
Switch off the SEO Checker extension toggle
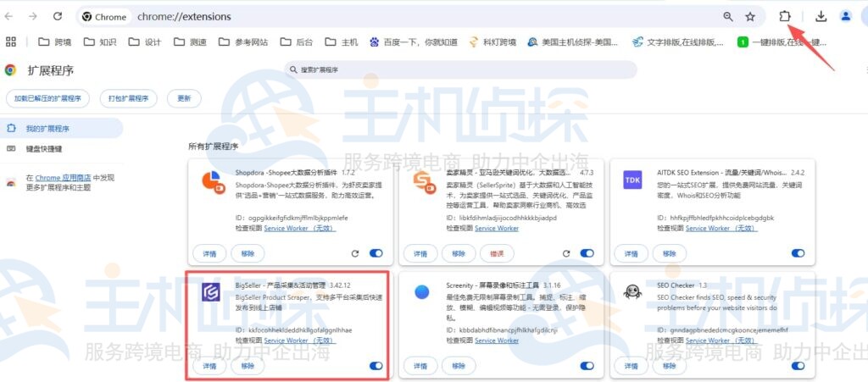click(x=797, y=366)
